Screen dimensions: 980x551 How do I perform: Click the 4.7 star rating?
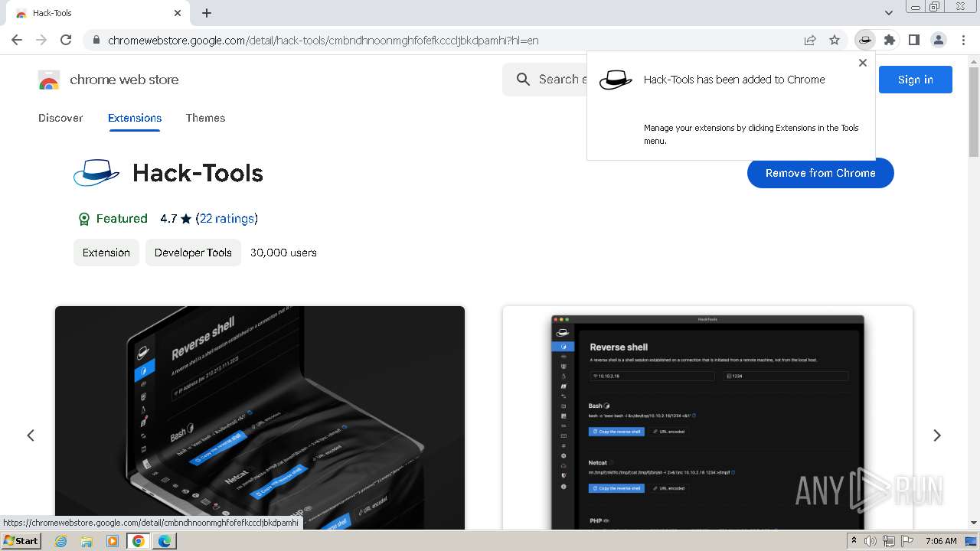(x=175, y=218)
